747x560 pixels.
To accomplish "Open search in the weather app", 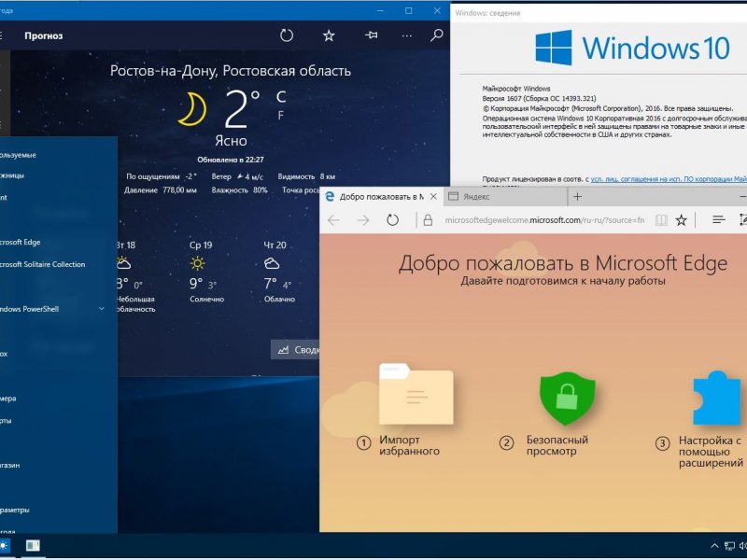I will pos(436,35).
